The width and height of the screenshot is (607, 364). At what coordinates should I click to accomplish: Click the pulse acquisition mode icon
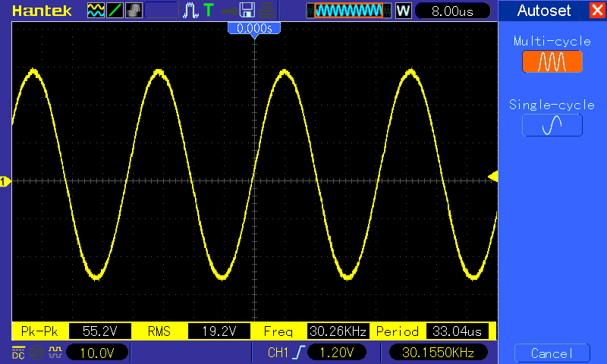190,11
